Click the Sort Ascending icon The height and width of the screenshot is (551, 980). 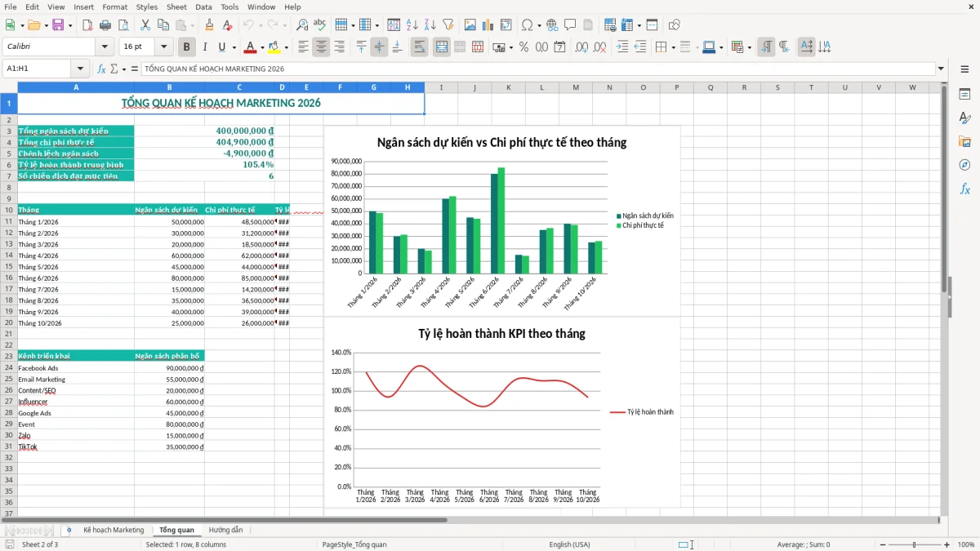point(412,25)
